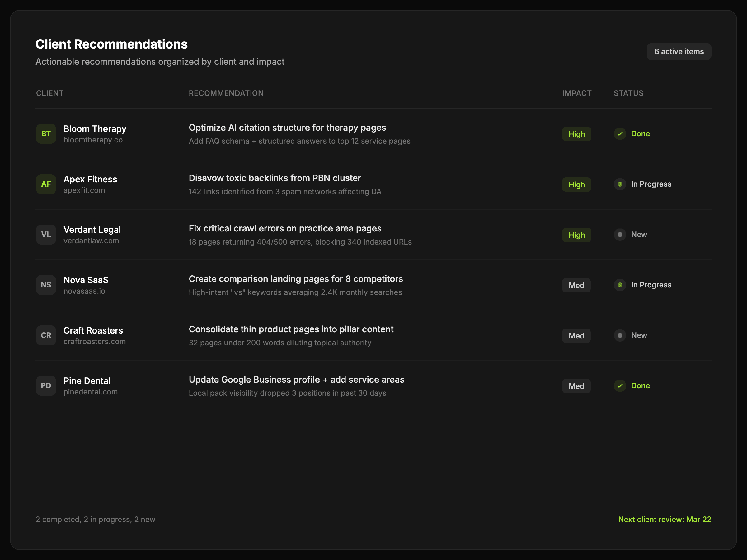Click the STATUS column header
This screenshot has width=747, height=560.
[628, 93]
